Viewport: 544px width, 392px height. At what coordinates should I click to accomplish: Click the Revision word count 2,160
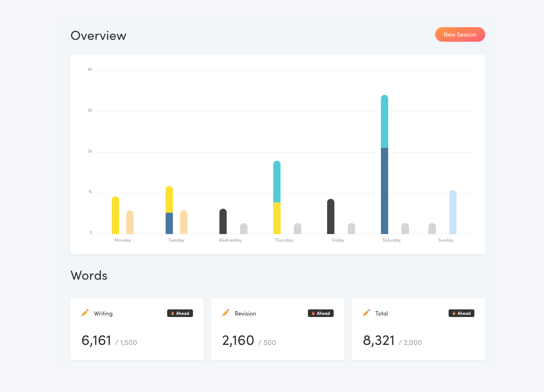238,341
